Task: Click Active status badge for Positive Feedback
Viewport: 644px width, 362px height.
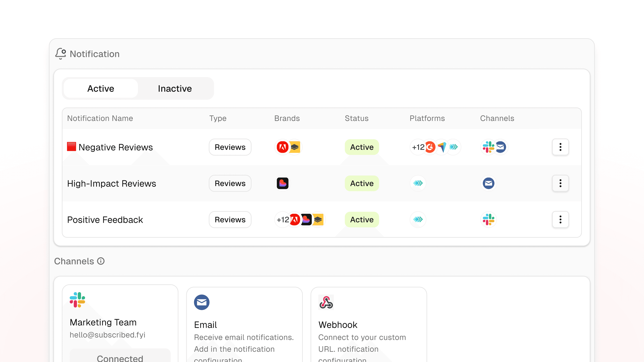Action: [x=362, y=219]
